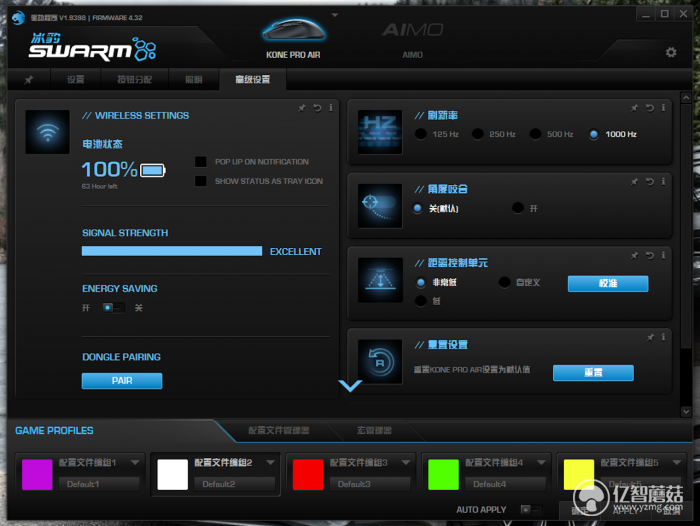
Task: Click the Default3 profile name field
Action: click(x=370, y=484)
